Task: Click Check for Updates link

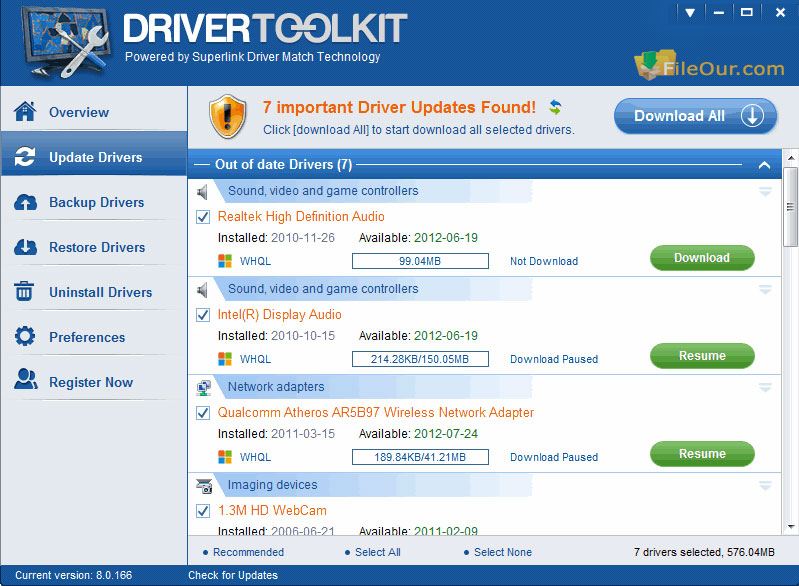Action: (233, 575)
